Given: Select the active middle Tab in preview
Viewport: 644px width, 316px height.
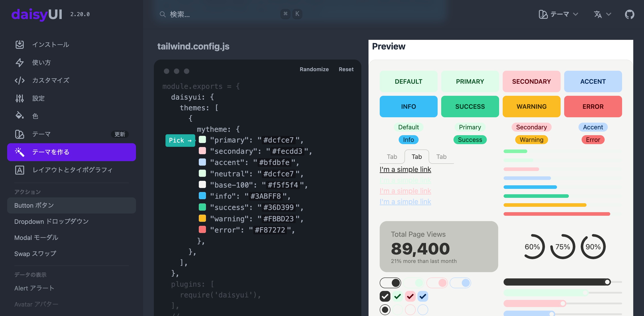Looking at the screenshot, I should click(417, 157).
